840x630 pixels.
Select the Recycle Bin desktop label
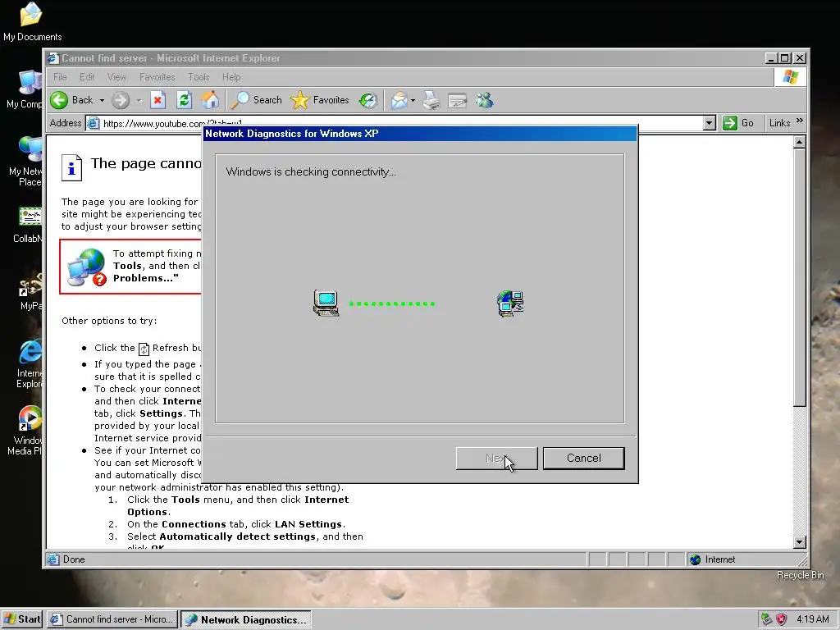pyautogui.click(x=801, y=575)
